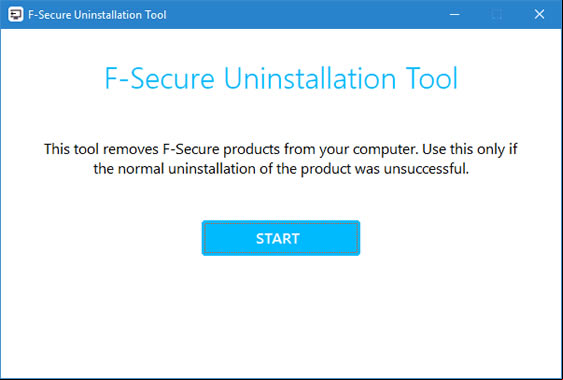The image size is (563, 380).
Task: Click the word 'unsuccessful.' ending the description
Action: 426,168
